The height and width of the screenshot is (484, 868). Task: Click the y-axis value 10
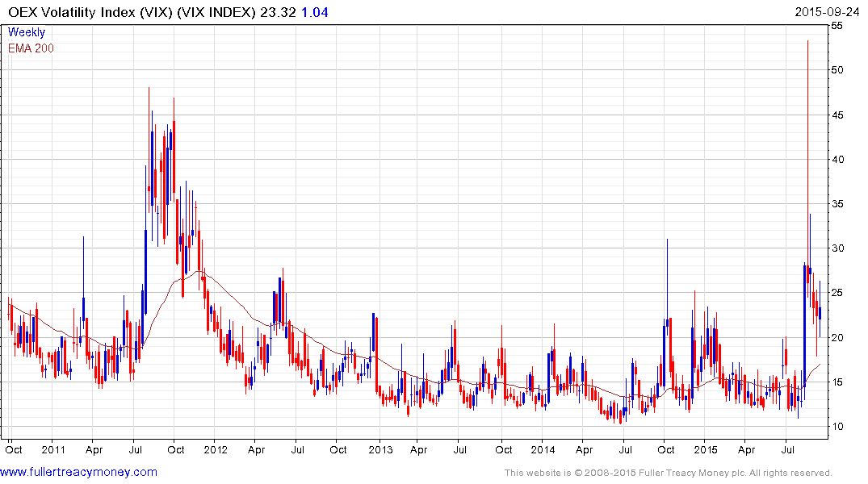[x=837, y=427]
